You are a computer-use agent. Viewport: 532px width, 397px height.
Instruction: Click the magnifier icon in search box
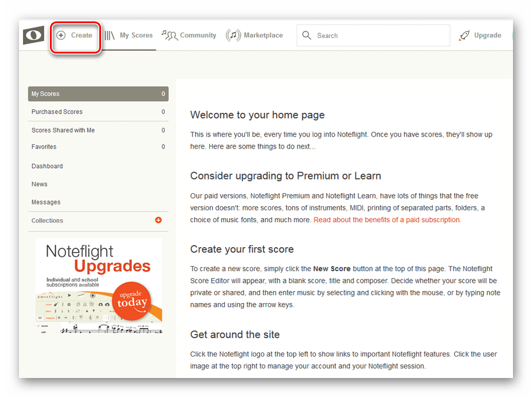point(307,35)
